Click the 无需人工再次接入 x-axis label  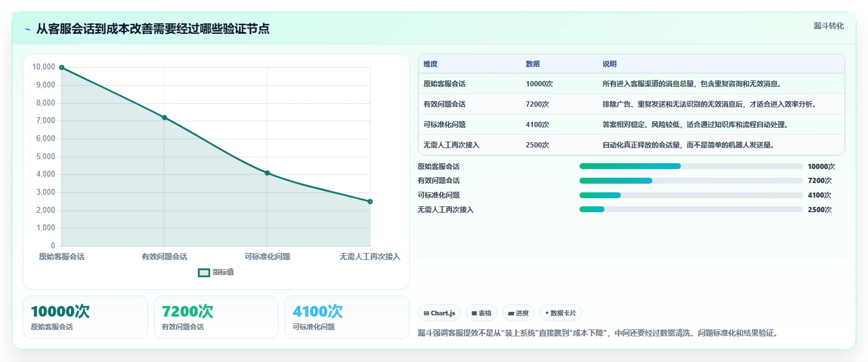tap(370, 256)
